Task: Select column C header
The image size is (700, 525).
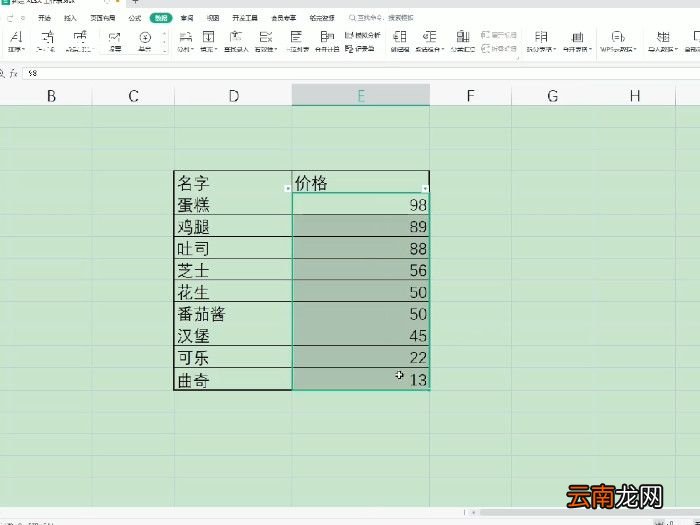Action: coord(133,96)
